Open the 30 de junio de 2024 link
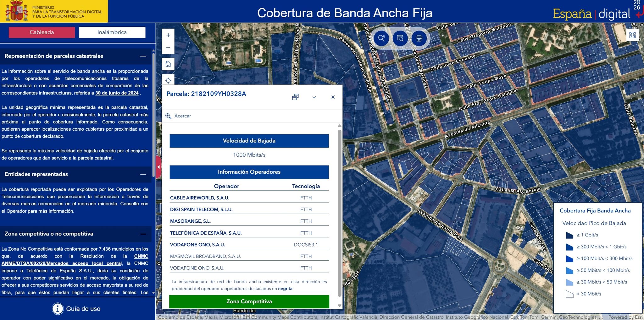644x320 pixels. (x=117, y=93)
